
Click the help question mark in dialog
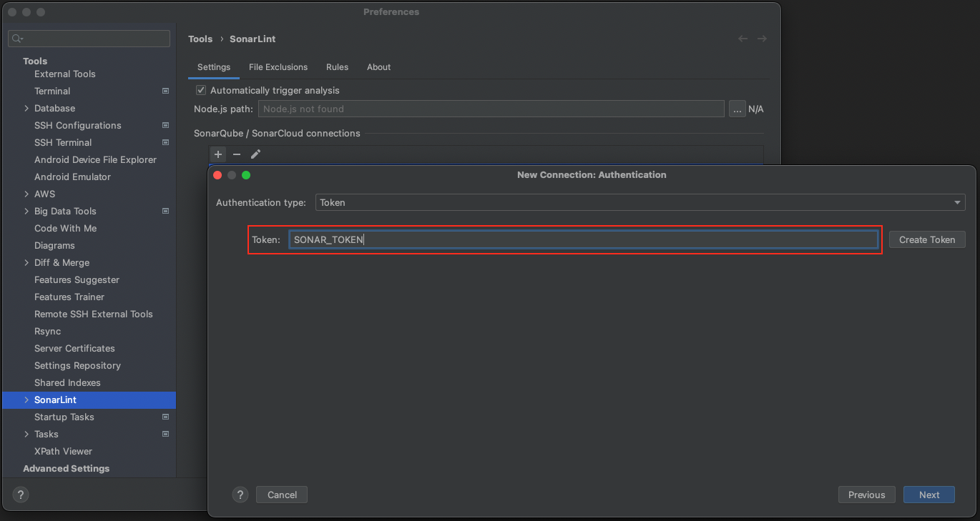(x=240, y=495)
